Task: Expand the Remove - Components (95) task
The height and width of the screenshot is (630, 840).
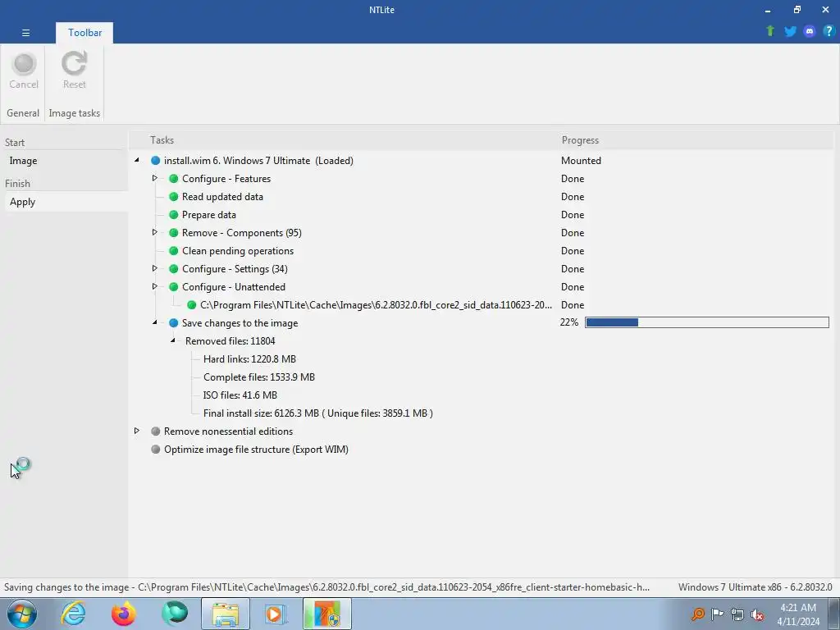Action: pos(155,232)
